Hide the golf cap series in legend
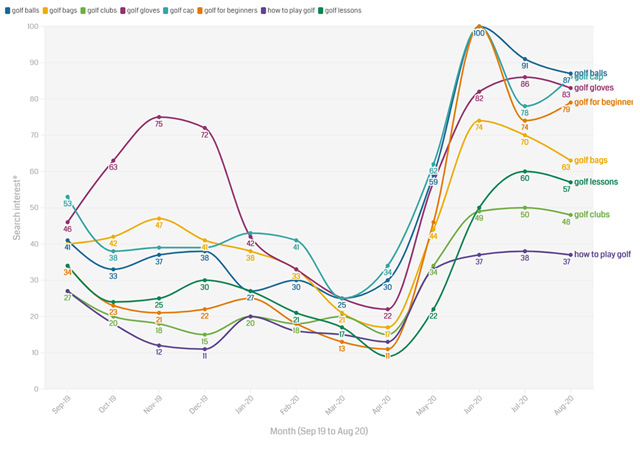640x453 pixels. [178, 11]
